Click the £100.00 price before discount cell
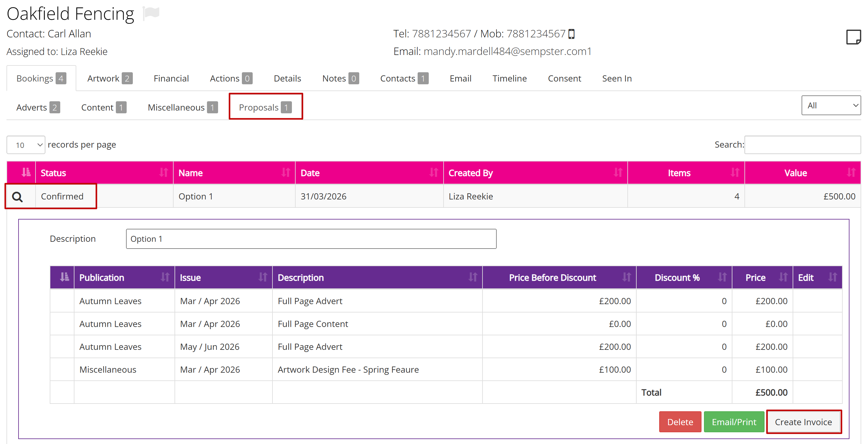The height and width of the screenshot is (444, 868). (x=559, y=370)
